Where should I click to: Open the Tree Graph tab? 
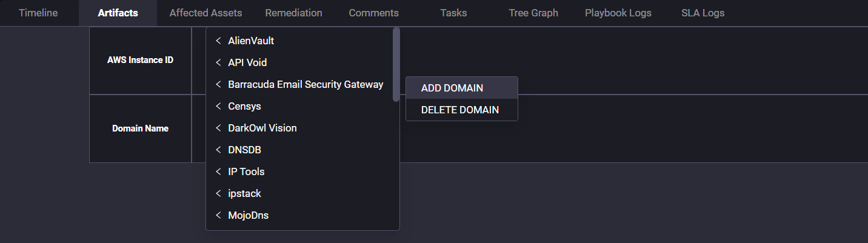(x=533, y=13)
